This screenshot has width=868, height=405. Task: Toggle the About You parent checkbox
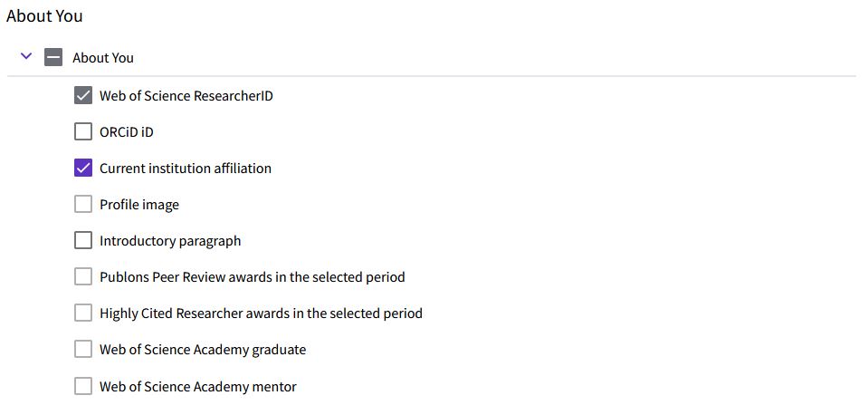point(53,58)
